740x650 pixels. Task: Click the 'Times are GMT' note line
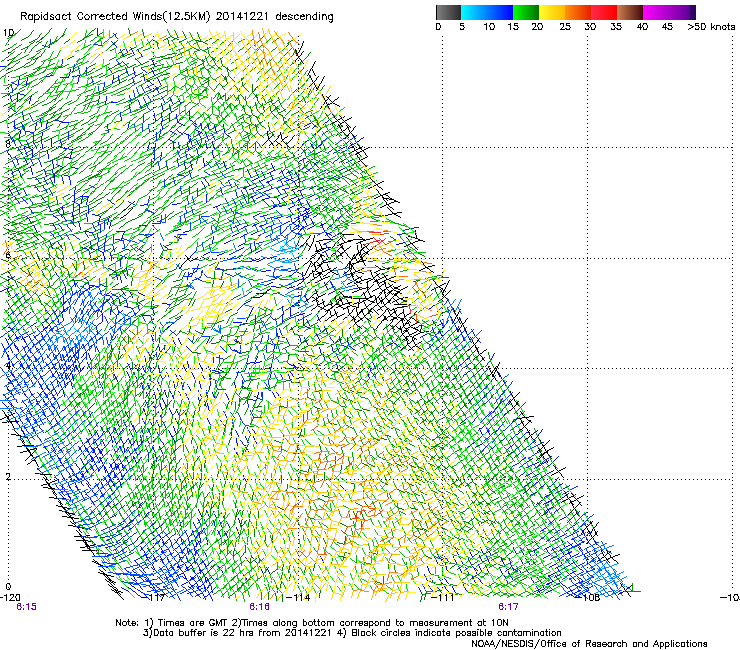[x=312, y=623]
